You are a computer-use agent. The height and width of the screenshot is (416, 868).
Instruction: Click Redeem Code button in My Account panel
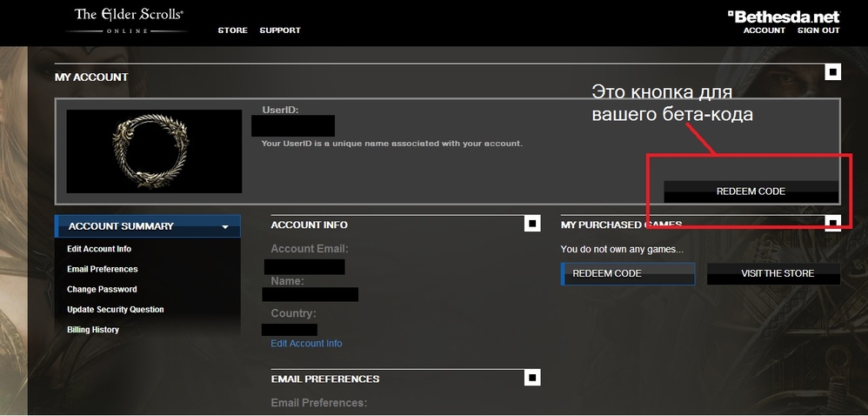pos(751,191)
